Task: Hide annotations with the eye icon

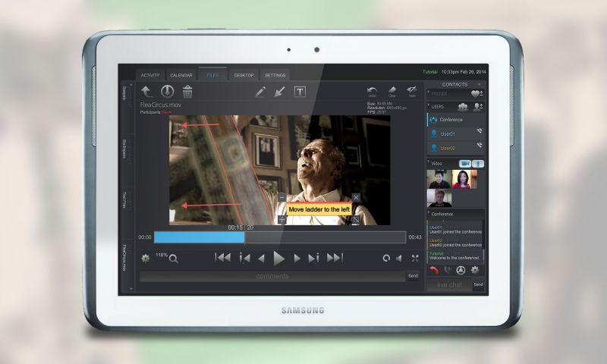Action: click(x=412, y=92)
